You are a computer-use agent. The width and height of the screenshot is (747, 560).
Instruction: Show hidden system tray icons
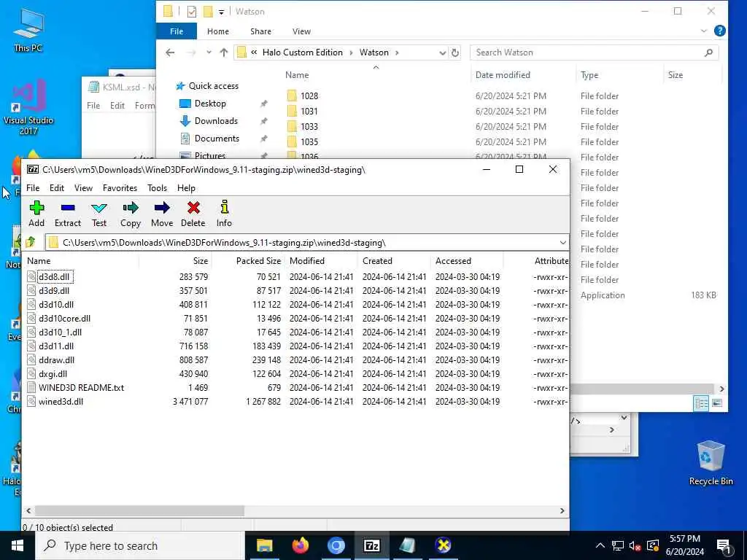(600, 545)
